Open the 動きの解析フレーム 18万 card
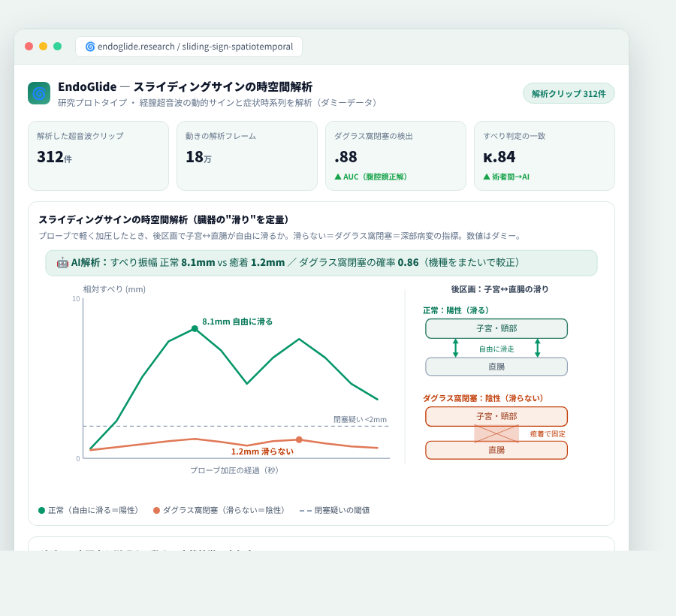The image size is (676, 616). 247,156
